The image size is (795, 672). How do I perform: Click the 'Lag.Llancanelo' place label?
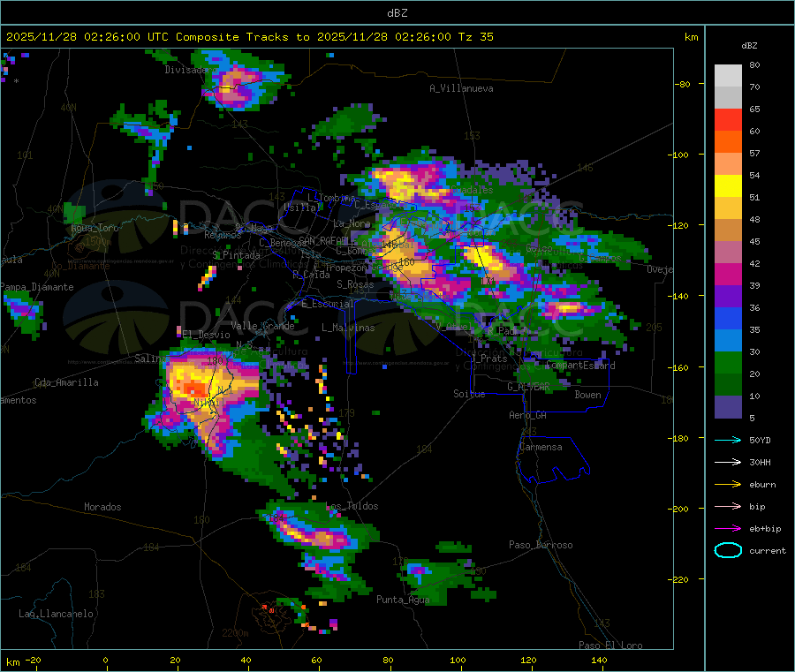56,614
